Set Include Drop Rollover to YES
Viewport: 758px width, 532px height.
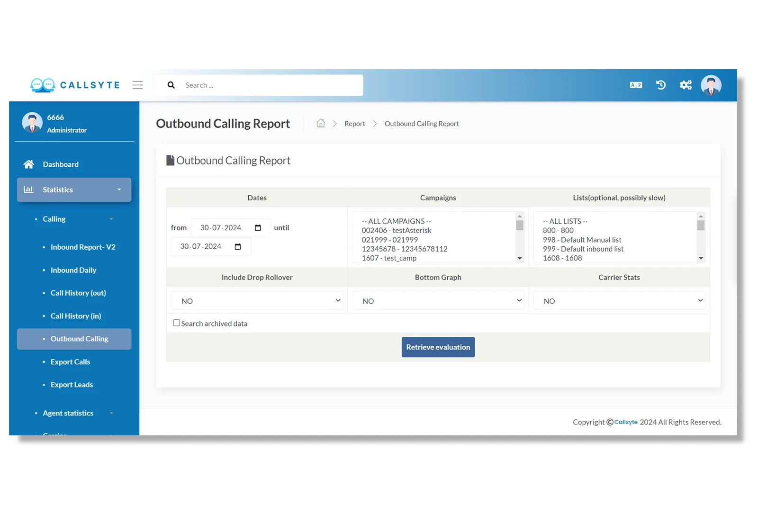[x=257, y=300]
